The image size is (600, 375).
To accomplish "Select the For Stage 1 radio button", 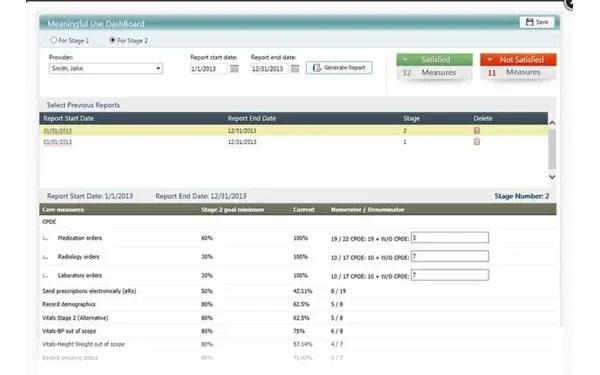I will coord(54,40).
